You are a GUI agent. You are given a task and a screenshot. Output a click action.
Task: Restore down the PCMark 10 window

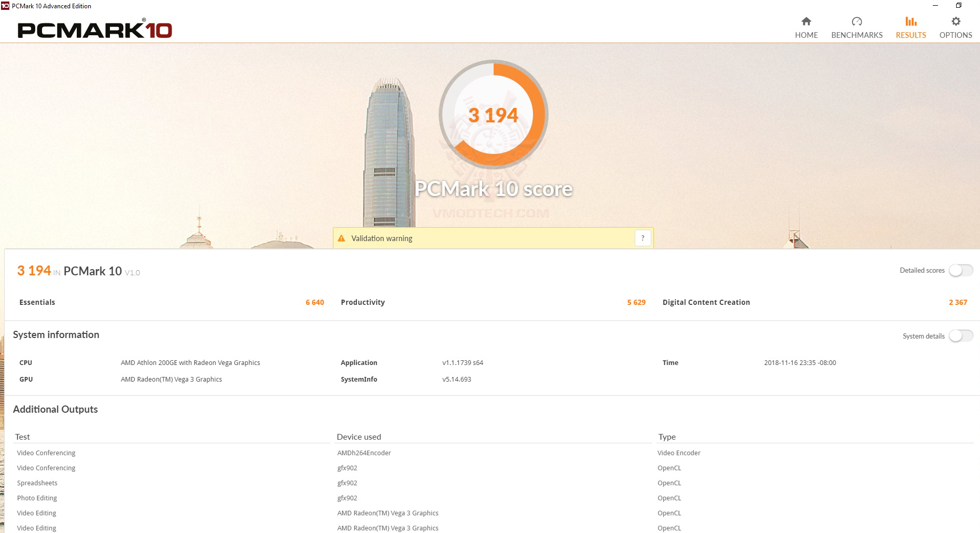(x=958, y=6)
